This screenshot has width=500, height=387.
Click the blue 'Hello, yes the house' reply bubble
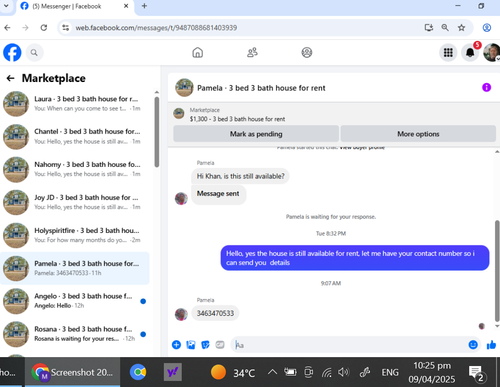pyautogui.click(x=355, y=258)
